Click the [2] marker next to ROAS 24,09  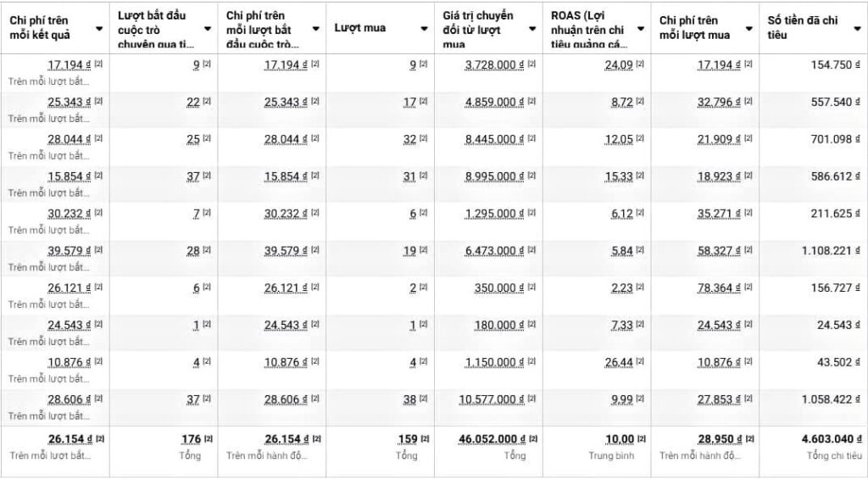640,64
